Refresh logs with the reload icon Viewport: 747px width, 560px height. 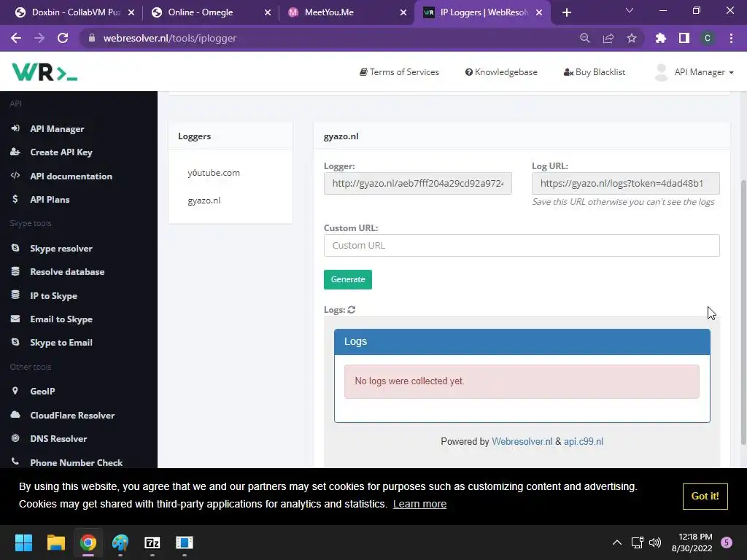[x=352, y=309]
